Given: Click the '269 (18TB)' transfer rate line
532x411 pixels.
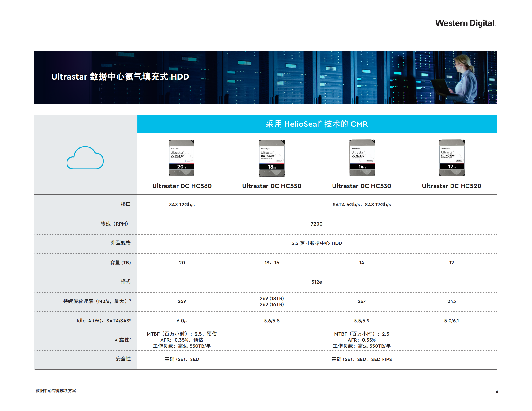Looking at the screenshot, I should tap(272, 298).
